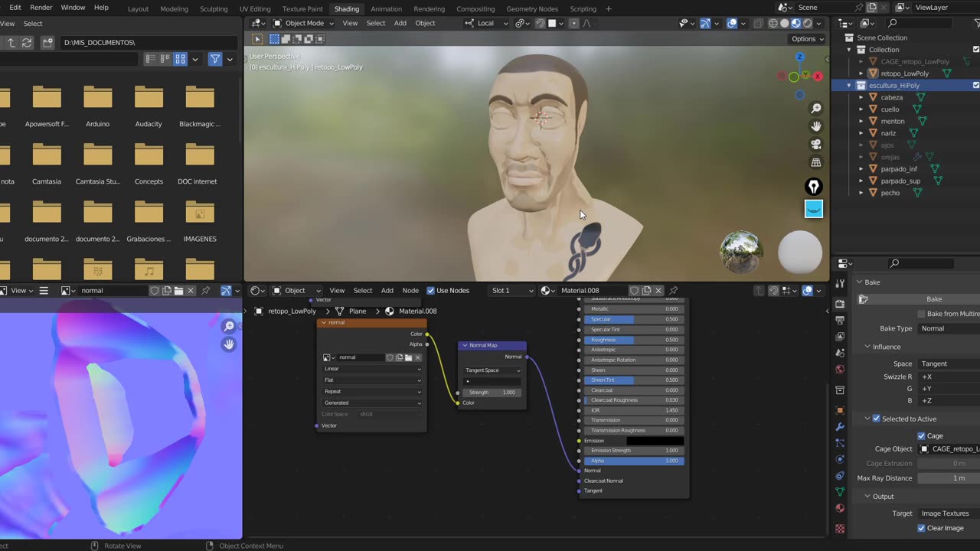
Task: Select wireframe viewport shading mode
Action: pos(773,23)
